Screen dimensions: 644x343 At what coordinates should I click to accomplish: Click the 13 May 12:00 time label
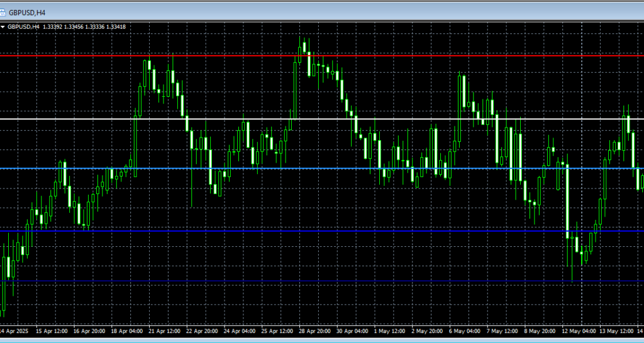click(616, 331)
